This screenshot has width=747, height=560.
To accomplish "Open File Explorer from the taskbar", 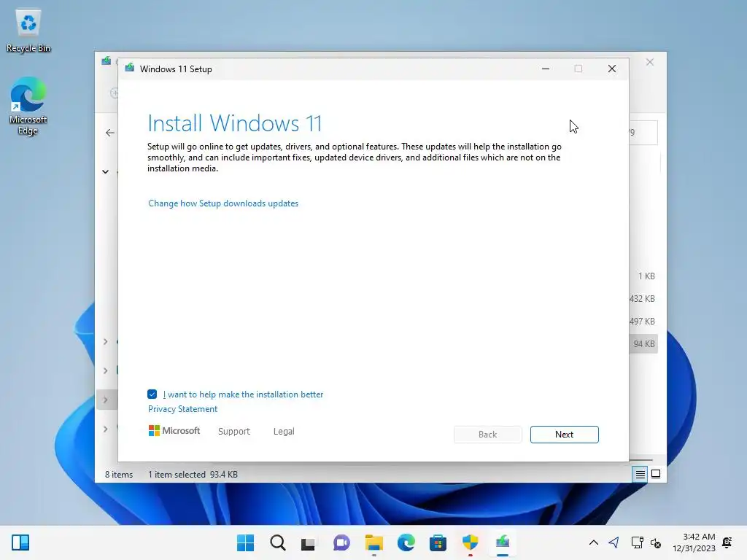I will [x=374, y=542].
